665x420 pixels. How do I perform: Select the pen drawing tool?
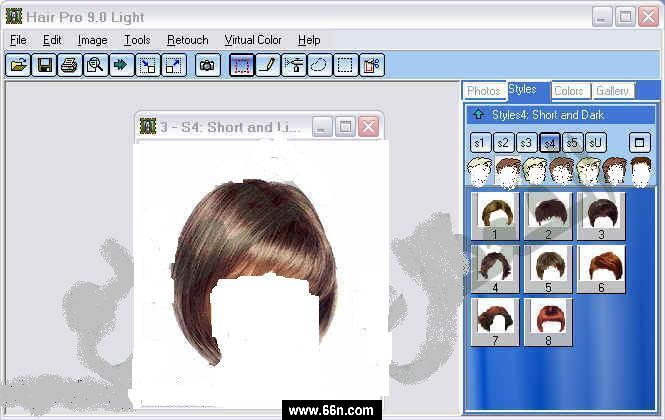tap(268, 65)
